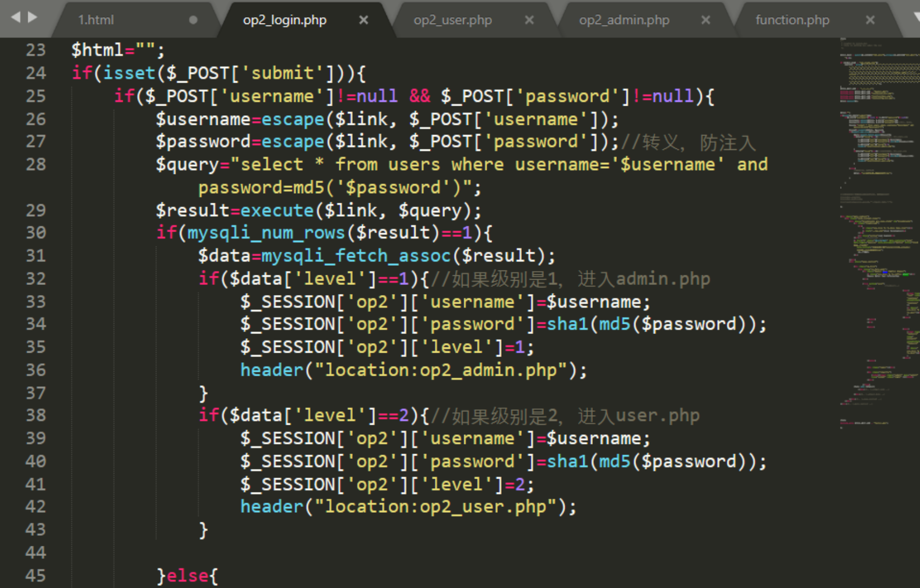Click line number 32 in the gutter
Image resolution: width=920 pixels, height=588 pixels.
coord(36,279)
